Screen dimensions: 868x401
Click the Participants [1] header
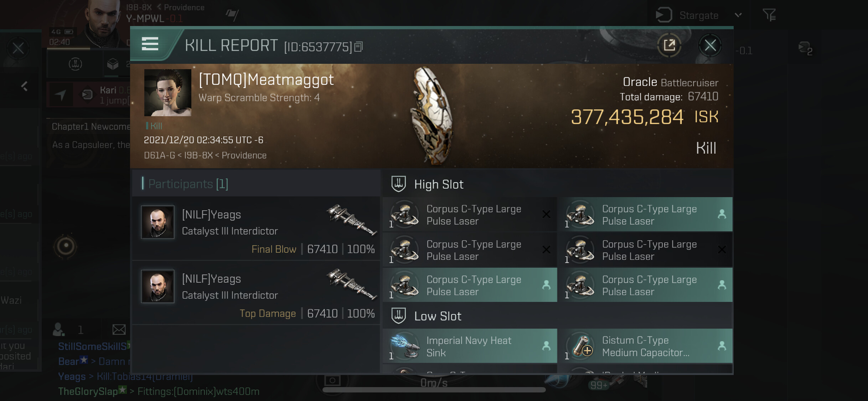pyautogui.click(x=188, y=184)
